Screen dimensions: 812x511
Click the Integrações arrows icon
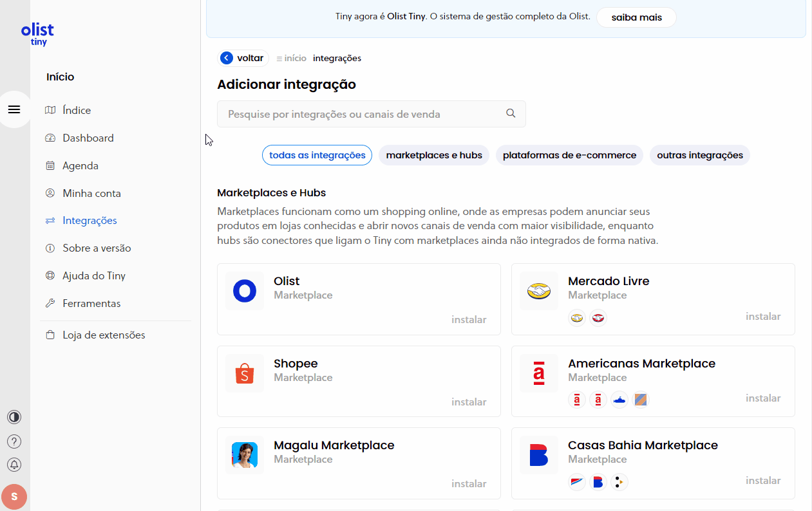(x=50, y=221)
